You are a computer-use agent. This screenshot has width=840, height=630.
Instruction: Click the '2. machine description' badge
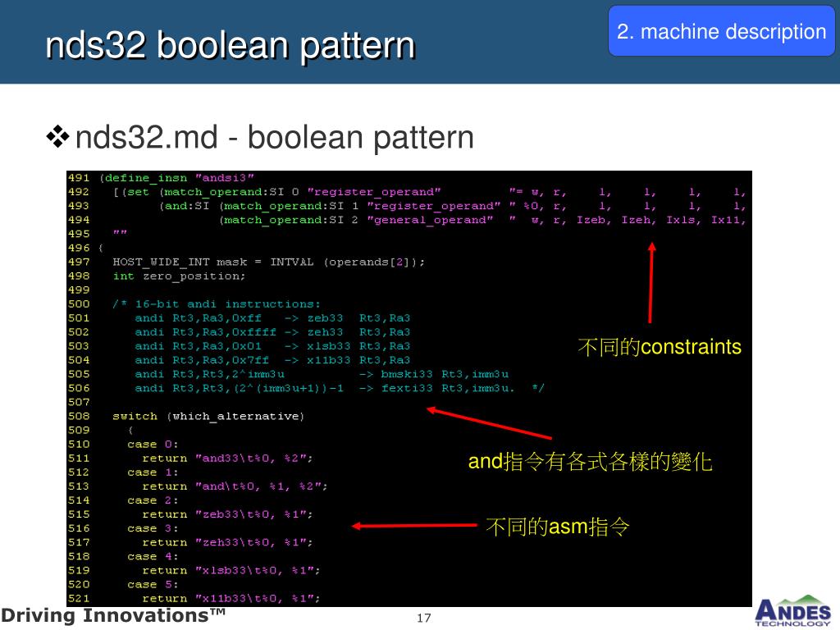click(x=722, y=31)
